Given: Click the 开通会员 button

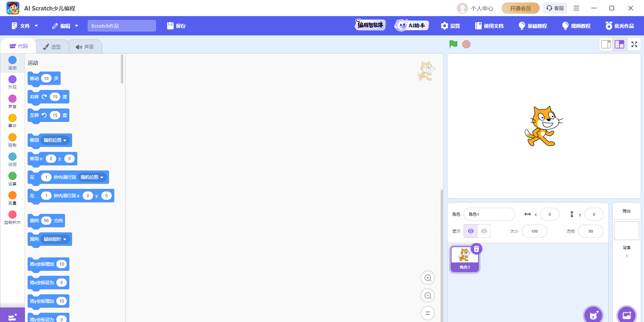Looking at the screenshot, I should coord(520,8).
